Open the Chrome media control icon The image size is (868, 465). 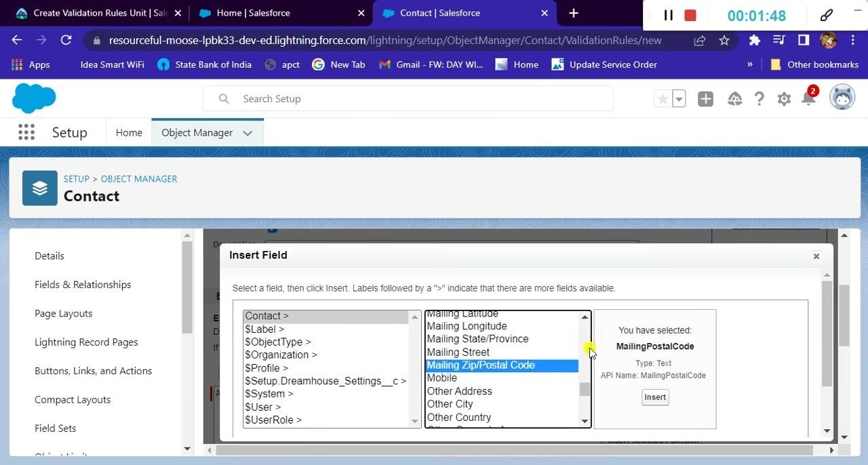click(x=779, y=40)
